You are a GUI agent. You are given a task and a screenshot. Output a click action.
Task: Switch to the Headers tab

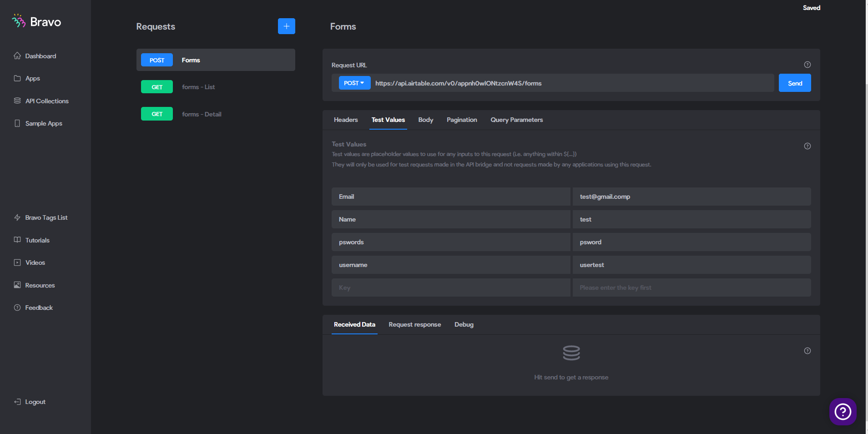coord(346,120)
